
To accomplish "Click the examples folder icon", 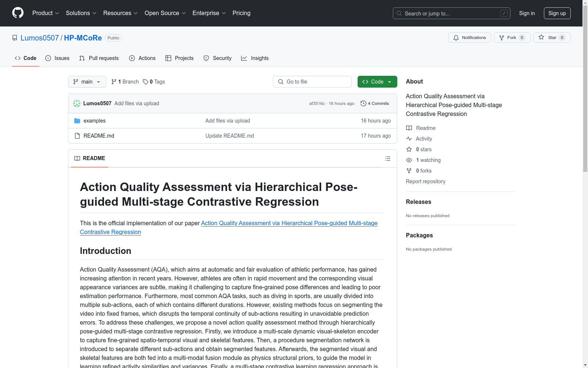I will (77, 121).
